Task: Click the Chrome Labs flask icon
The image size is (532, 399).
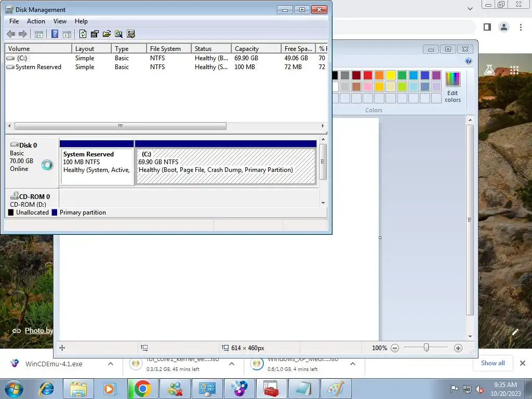Action: 489,70
